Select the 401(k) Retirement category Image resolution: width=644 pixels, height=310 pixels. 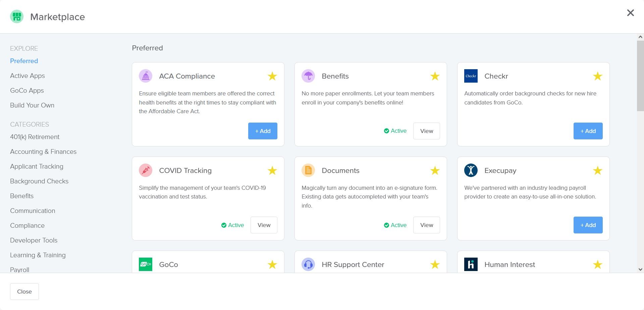(x=35, y=137)
